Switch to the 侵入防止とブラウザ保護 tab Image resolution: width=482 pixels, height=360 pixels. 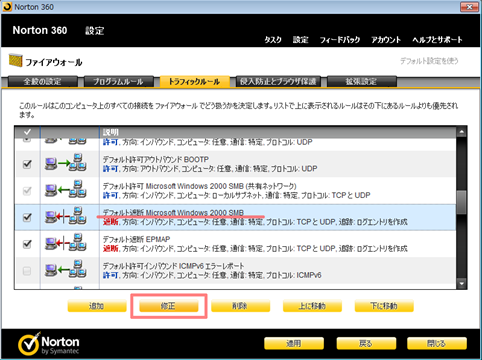tap(278, 82)
